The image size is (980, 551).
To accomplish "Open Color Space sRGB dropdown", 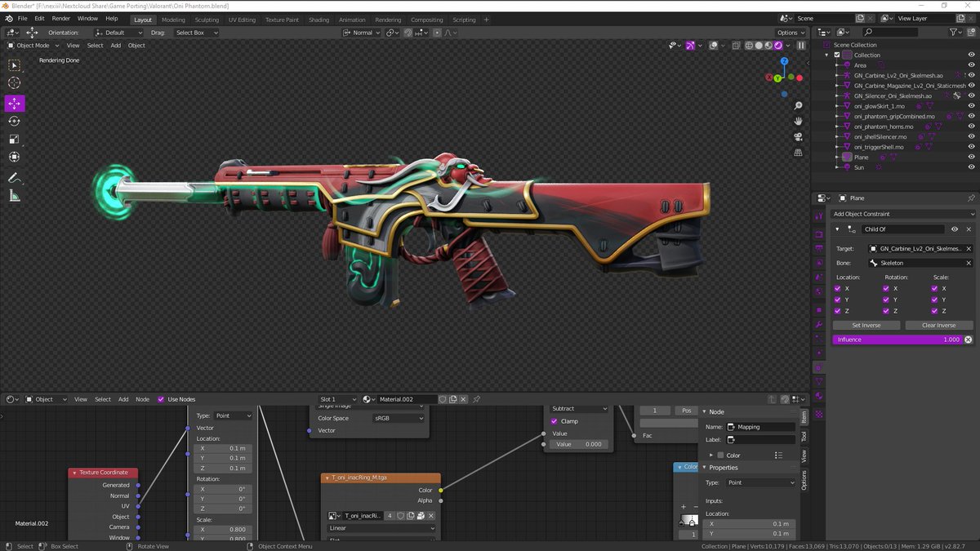I will pyautogui.click(x=399, y=418).
